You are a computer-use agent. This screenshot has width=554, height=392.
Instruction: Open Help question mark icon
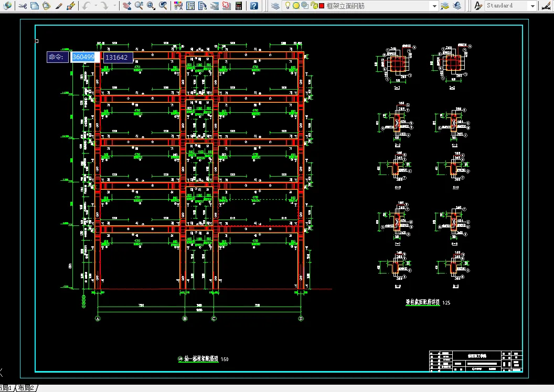click(x=254, y=6)
